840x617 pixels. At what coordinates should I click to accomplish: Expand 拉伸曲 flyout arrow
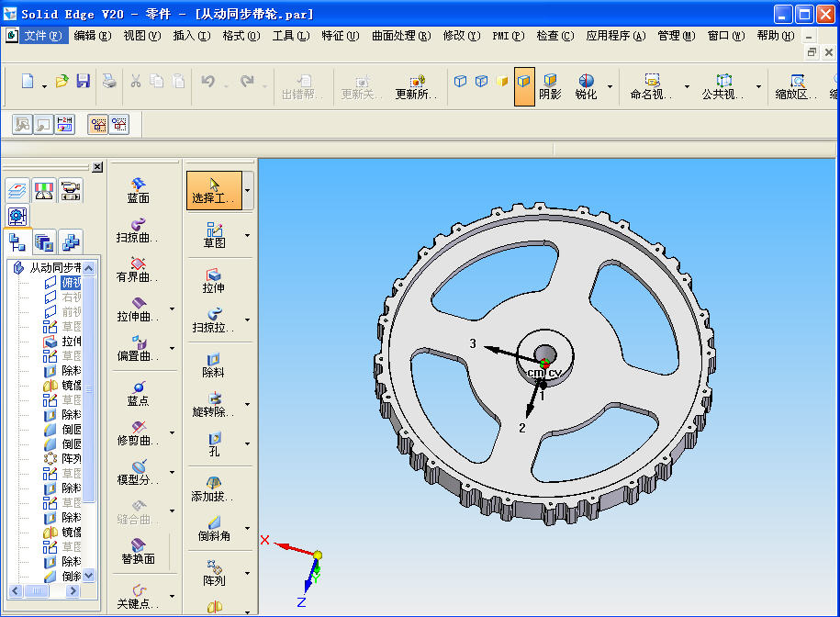click(x=172, y=308)
